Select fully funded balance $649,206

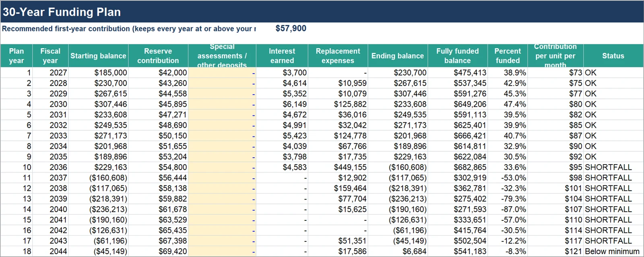458,104
